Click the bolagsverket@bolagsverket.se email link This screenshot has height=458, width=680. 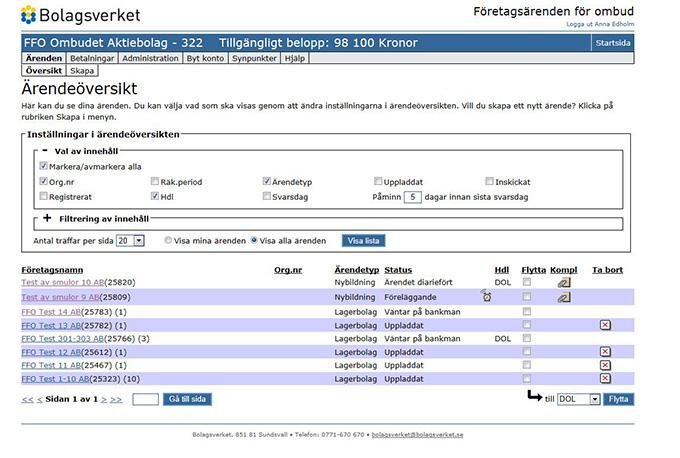click(x=417, y=435)
